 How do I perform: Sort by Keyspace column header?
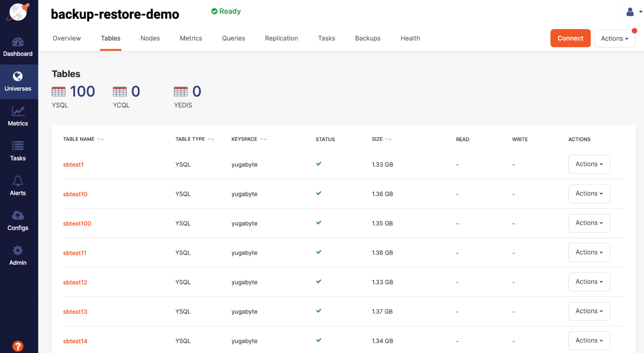coord(244,139)
